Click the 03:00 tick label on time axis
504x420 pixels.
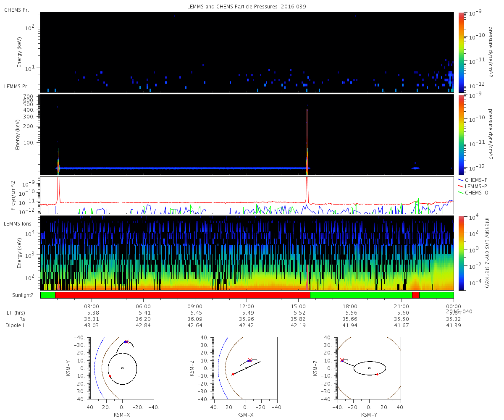(92, 306)
